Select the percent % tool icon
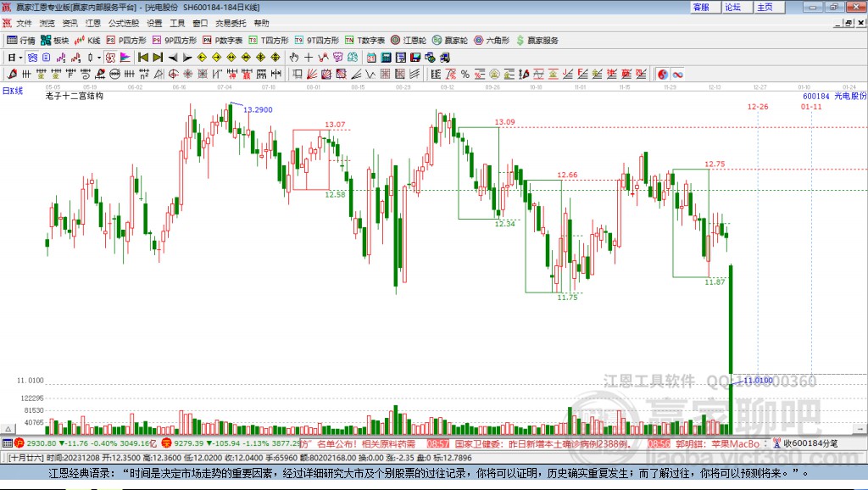Screen dimensions: 868x490 coord(465,74)
